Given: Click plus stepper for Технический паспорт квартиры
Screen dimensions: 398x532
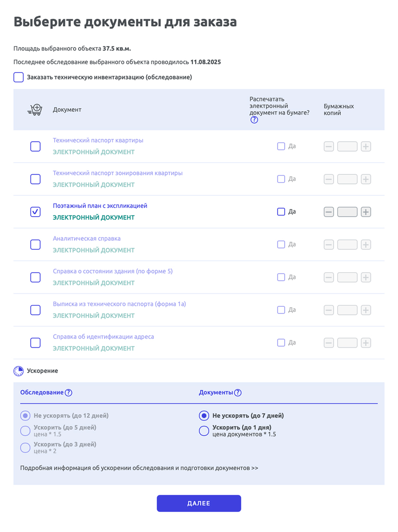Looking at the screenshot, I should click(366, 146).
